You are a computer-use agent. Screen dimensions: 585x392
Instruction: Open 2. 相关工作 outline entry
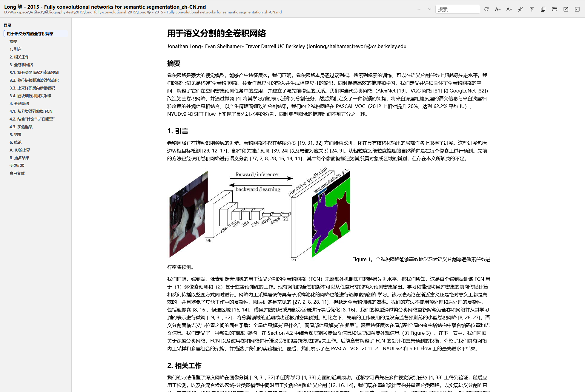[x=19, y=57]
